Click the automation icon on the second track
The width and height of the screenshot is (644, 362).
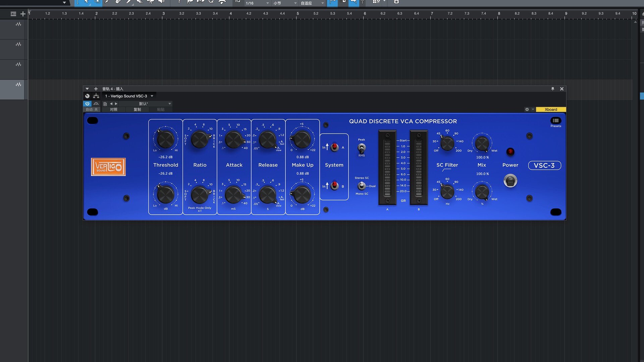coord(18,44)
